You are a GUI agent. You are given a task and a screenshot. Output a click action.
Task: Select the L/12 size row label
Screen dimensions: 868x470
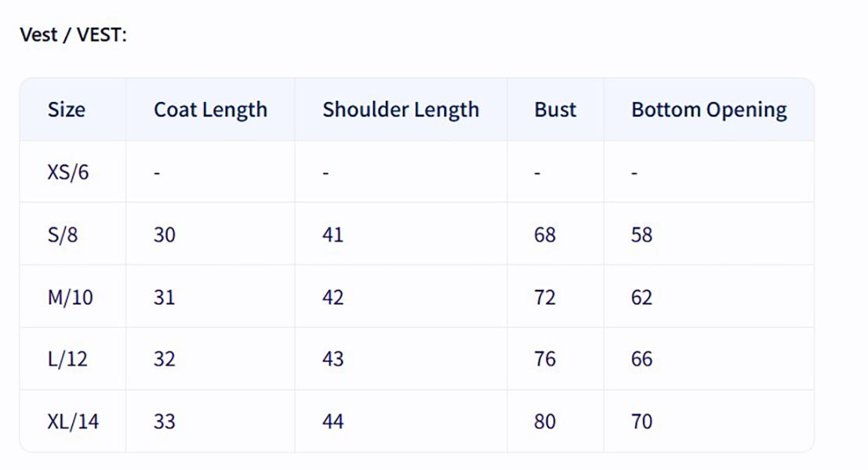click(x=67, y=359)
